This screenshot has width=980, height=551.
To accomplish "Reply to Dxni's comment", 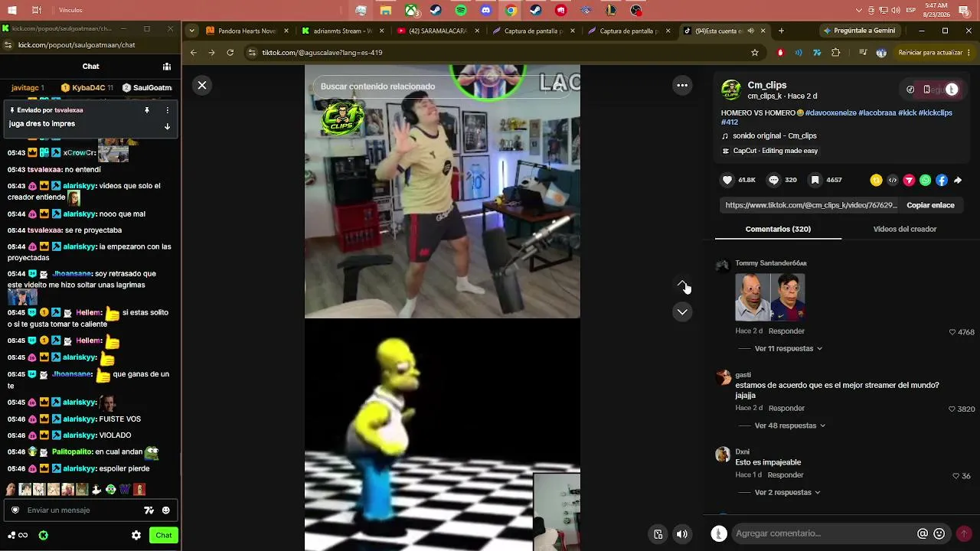I will pos(786,474).
